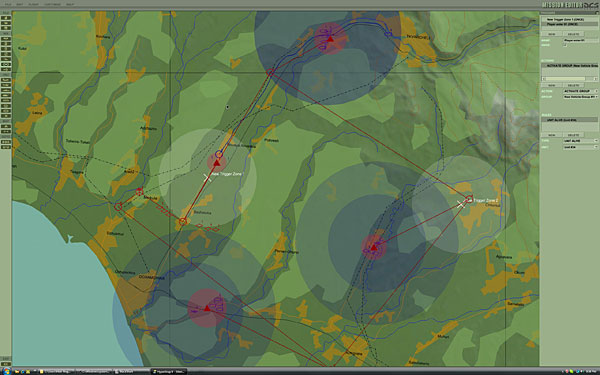
Task: Click NEW button under the actions list
Action: tap(551, 85)
